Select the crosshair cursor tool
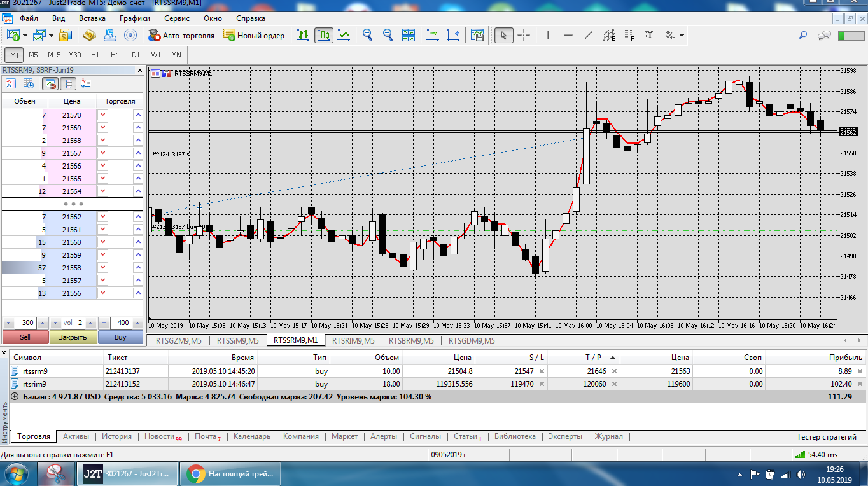Screen dimensions: 868x486 524,35
